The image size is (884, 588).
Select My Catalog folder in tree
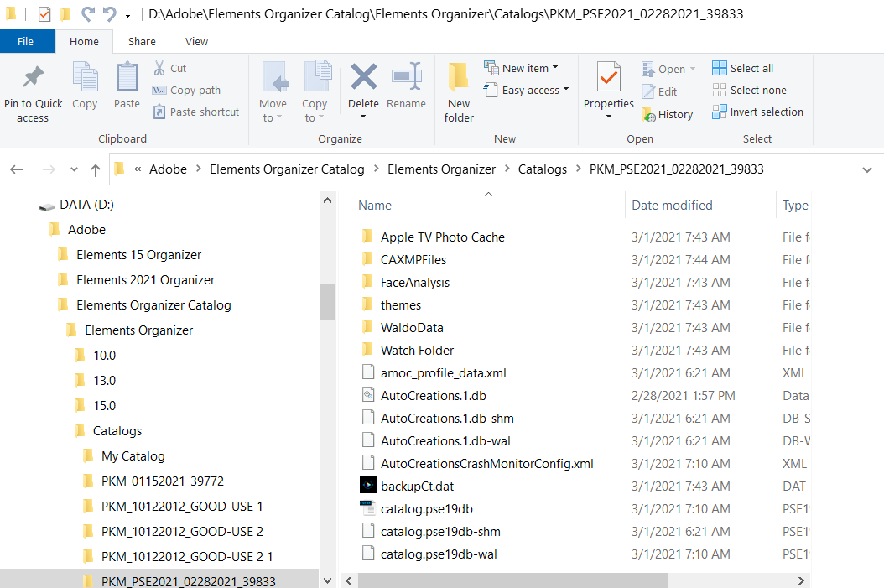(x=133, y=456)
